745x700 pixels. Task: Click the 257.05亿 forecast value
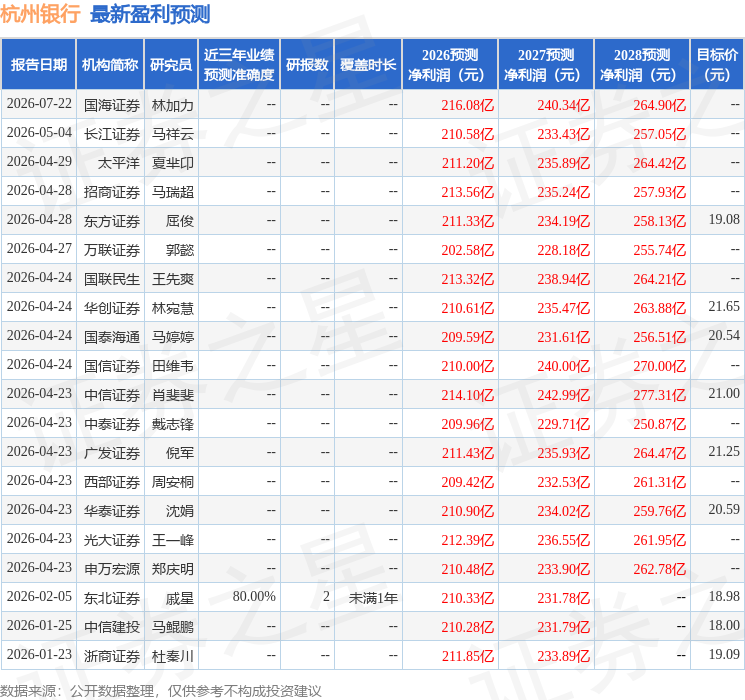pos(659,134)
